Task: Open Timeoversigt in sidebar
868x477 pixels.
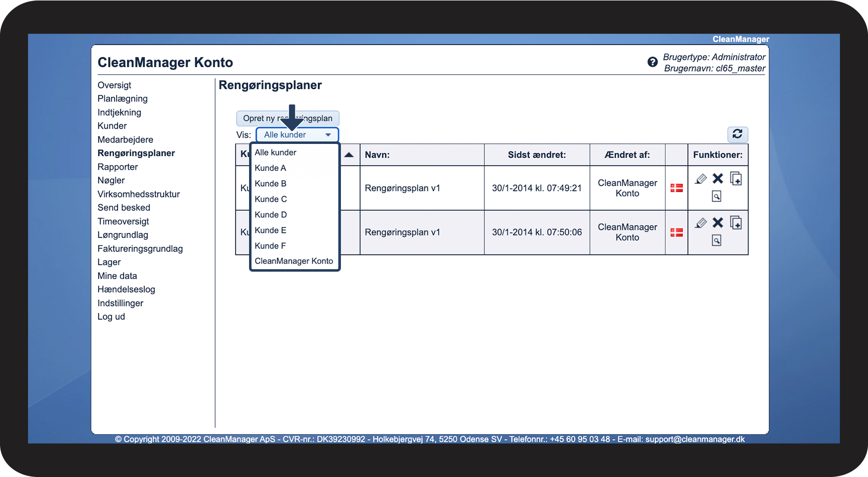Action: 123,222
